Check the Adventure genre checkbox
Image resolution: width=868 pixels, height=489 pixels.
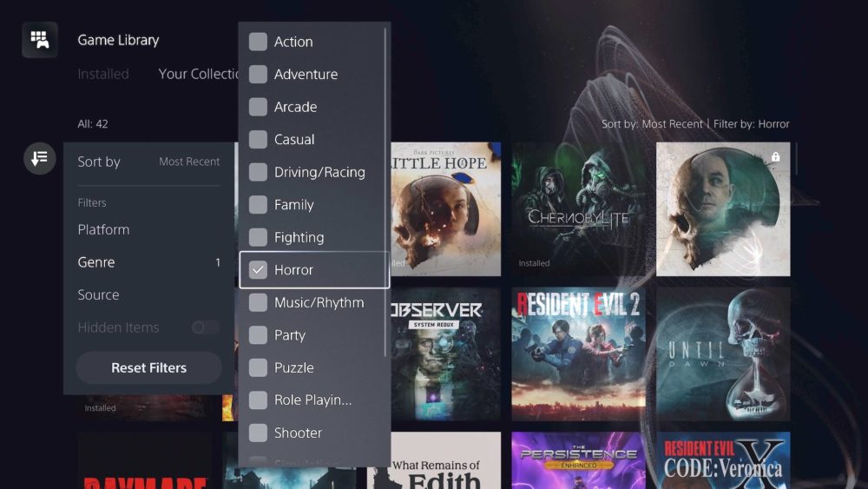pyautogui.click(x=258, y=74)
